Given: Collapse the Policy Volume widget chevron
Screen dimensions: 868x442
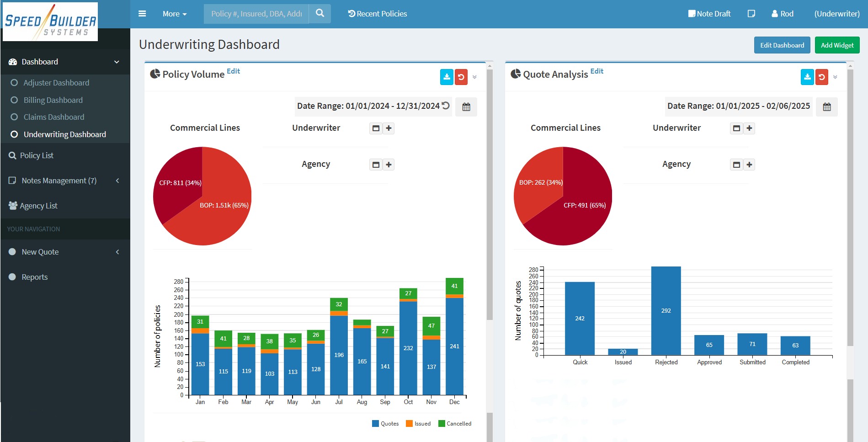Looking at the screenshot, I should tap(474, 77).
